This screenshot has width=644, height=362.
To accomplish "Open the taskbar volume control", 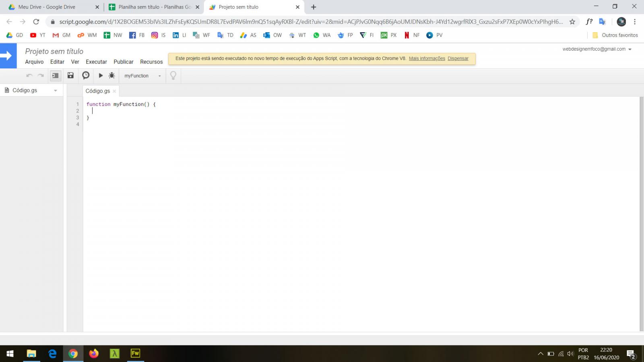I will [x=570, y=354].
